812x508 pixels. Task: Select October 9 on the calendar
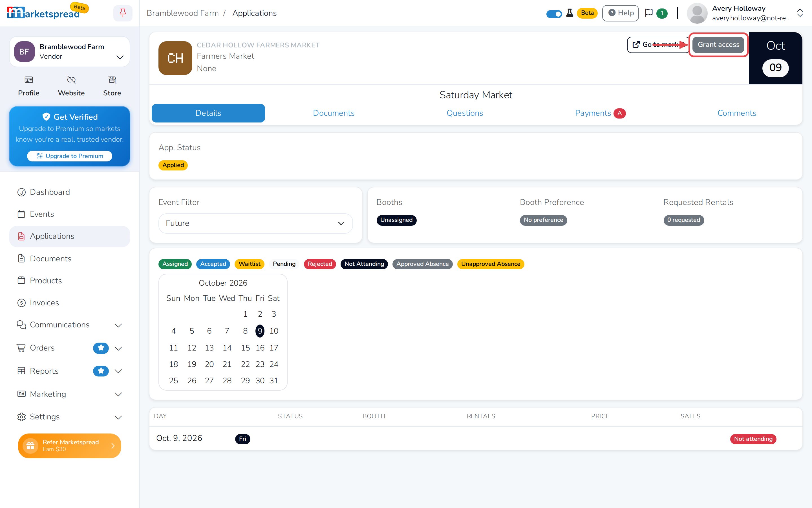pos(260,331)
